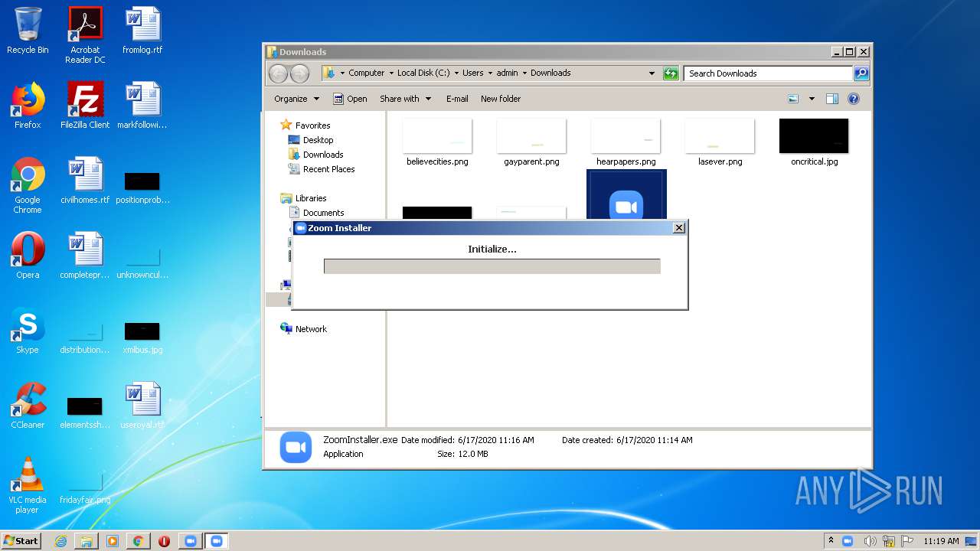Open the Recycle Bin desktop icon

[28, 31]
